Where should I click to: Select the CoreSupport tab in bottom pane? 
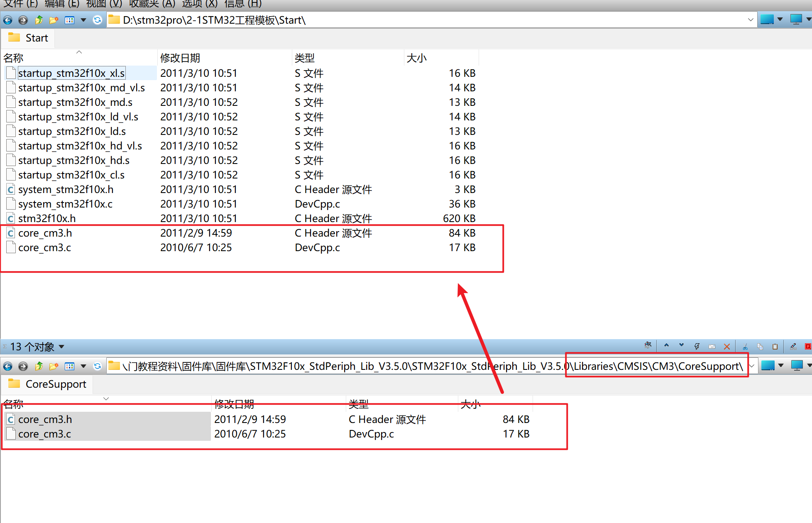(x=47, y=384)
